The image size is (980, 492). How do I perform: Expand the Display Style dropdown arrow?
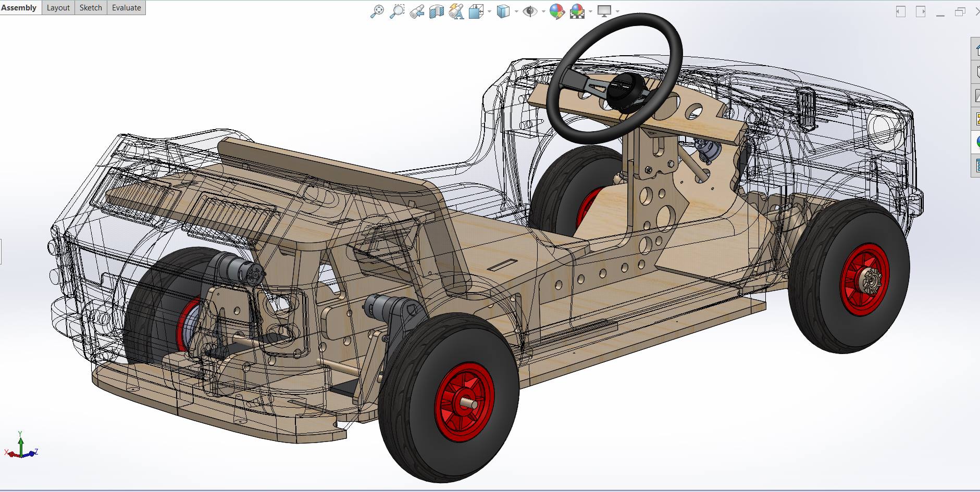point(516,11)
